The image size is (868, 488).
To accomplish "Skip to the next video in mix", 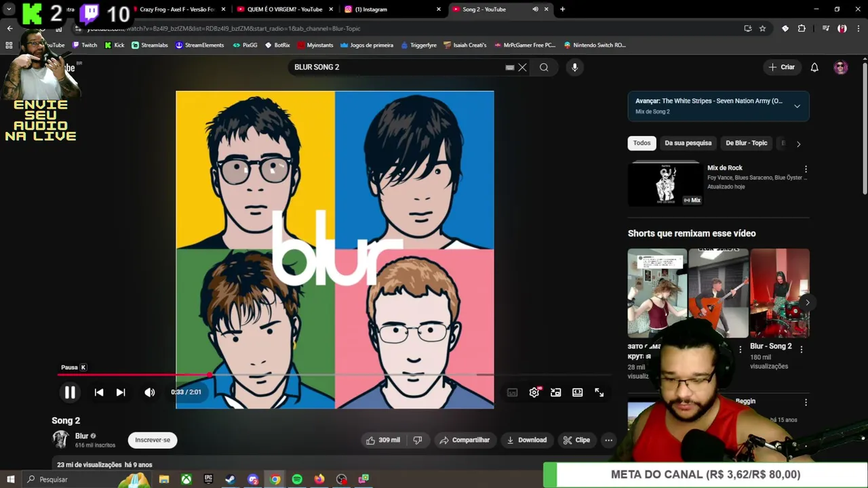I will [121, 392].
